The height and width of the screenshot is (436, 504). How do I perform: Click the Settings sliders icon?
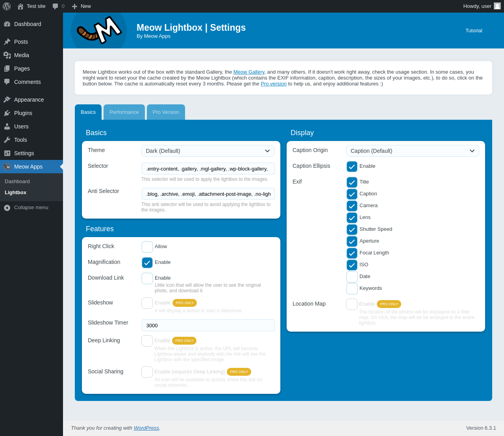pyautogui.click(x=7, y=153)
